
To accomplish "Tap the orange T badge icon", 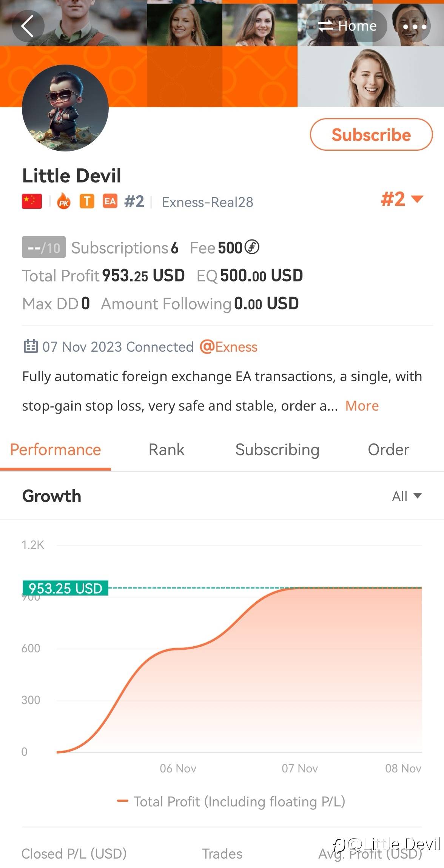I will [87, 201].
